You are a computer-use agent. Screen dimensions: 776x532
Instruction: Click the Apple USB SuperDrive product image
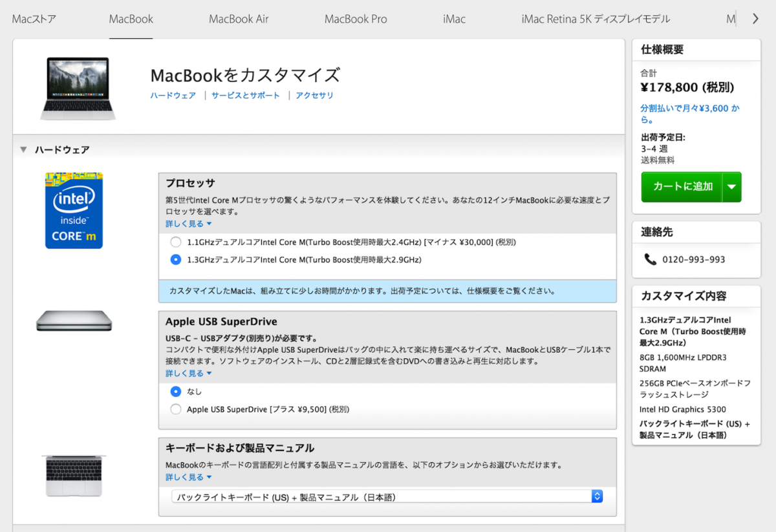coord(74,321)
